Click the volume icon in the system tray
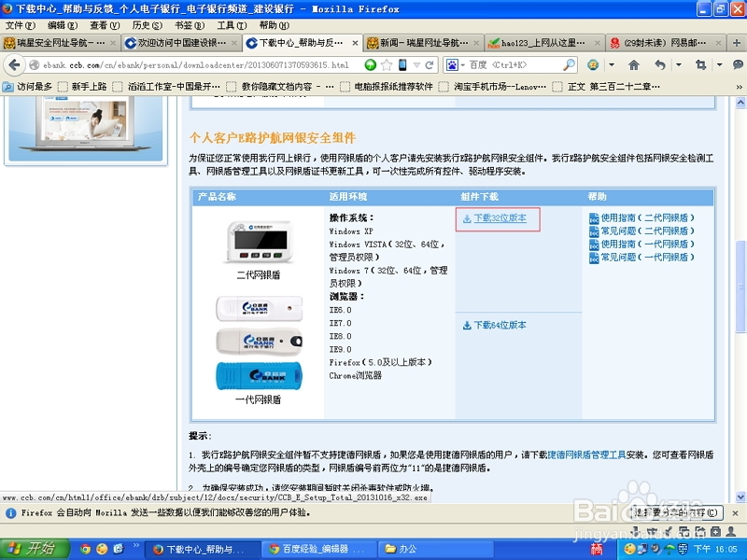The image size is (747, 560). coord(655,549)
